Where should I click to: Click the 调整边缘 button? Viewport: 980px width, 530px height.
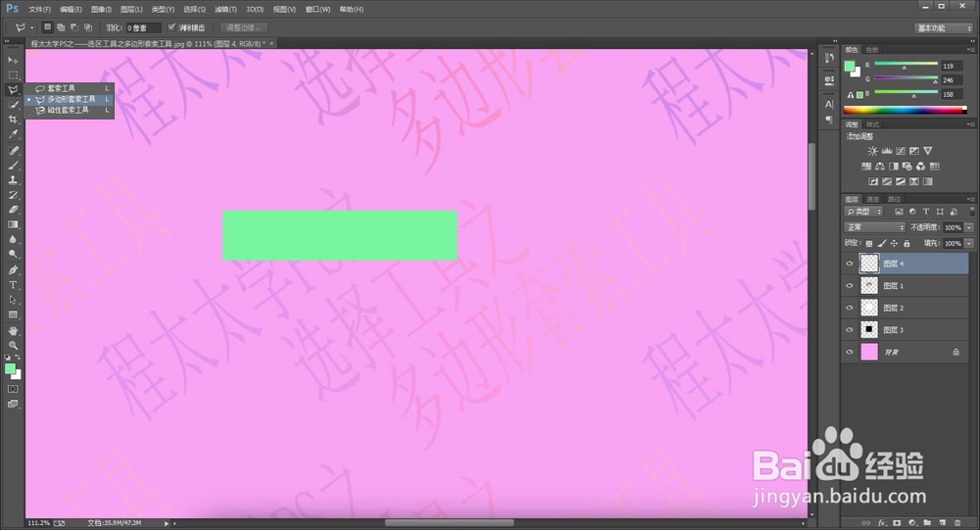[244, 27]
